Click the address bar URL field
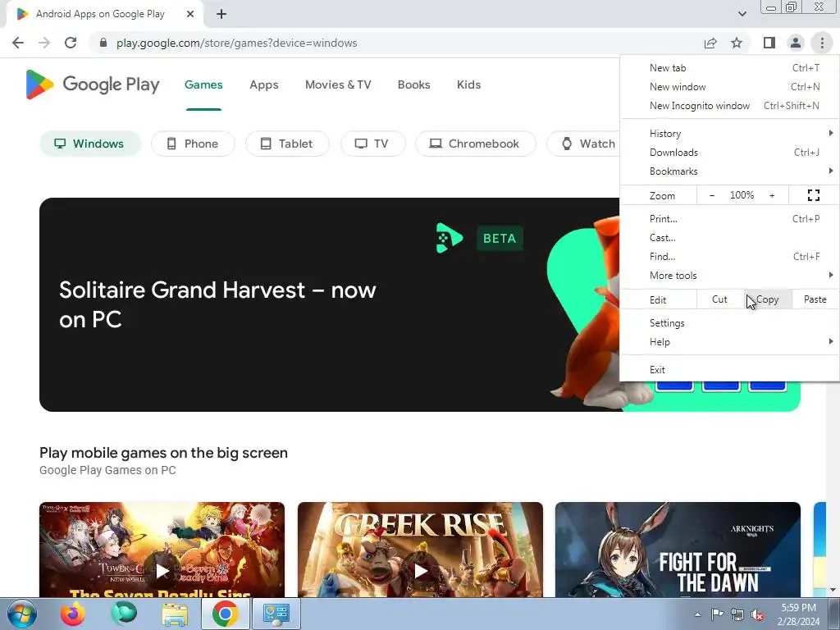The height and width of the screenshot is (630, 840). pyautogui.click(x=396, y=43)
